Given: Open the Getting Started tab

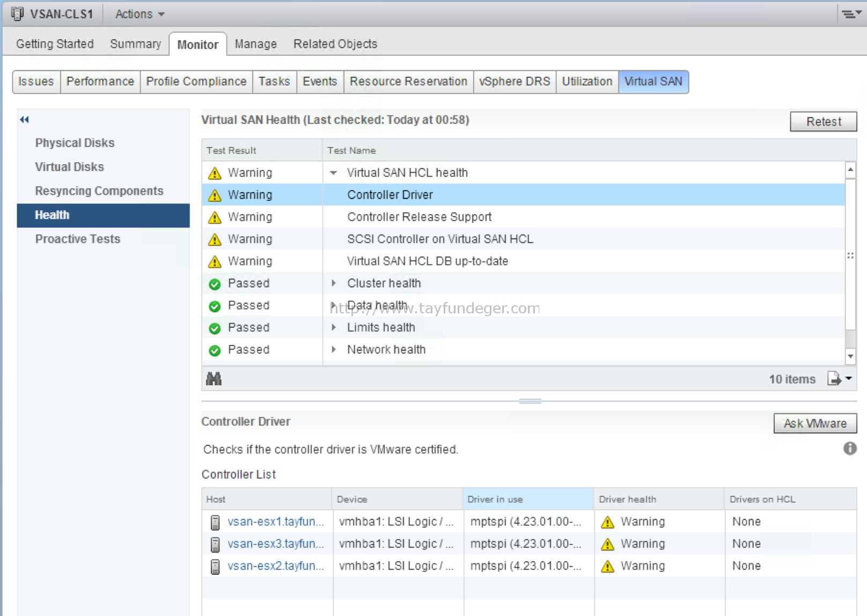Looking at the screenshot, I should (x=55, y=44).
